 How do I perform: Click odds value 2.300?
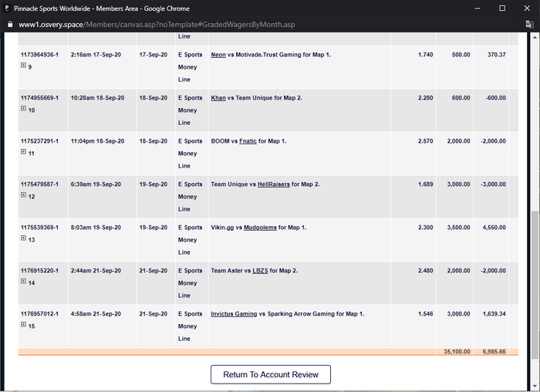click(425, 228)
